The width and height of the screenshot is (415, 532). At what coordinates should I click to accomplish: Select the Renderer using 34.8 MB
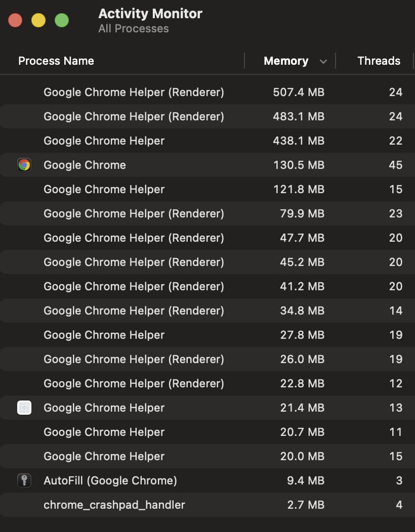click(152, 311)
